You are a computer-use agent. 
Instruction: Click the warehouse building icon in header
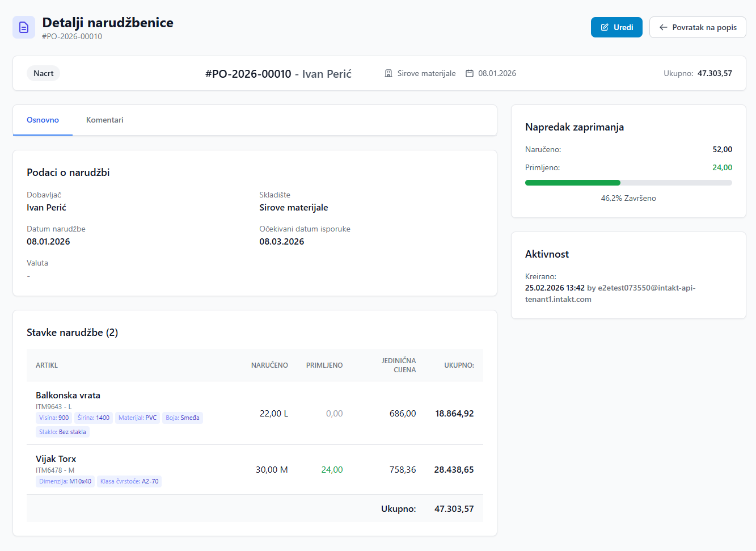[x=388, y=73]
